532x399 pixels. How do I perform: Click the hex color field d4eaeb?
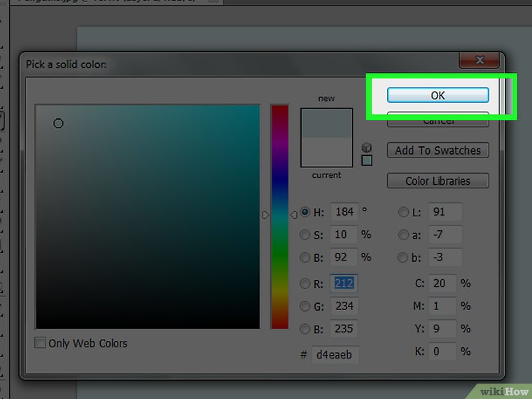point(335,355)
